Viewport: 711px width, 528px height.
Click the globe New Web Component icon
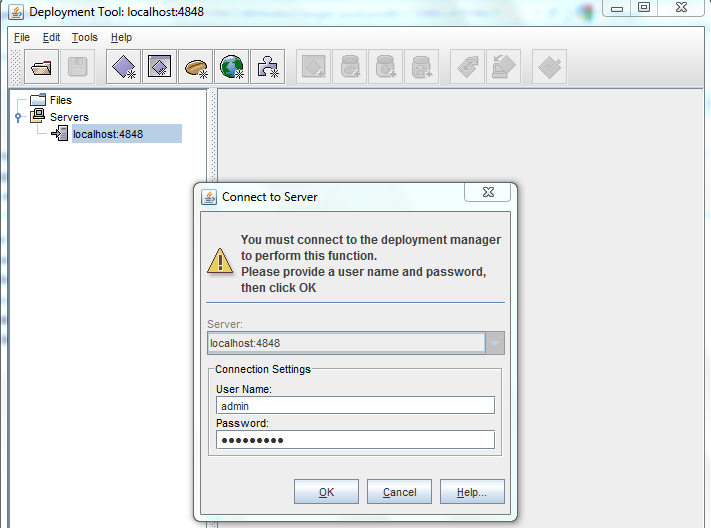click(x=232, y=67)
